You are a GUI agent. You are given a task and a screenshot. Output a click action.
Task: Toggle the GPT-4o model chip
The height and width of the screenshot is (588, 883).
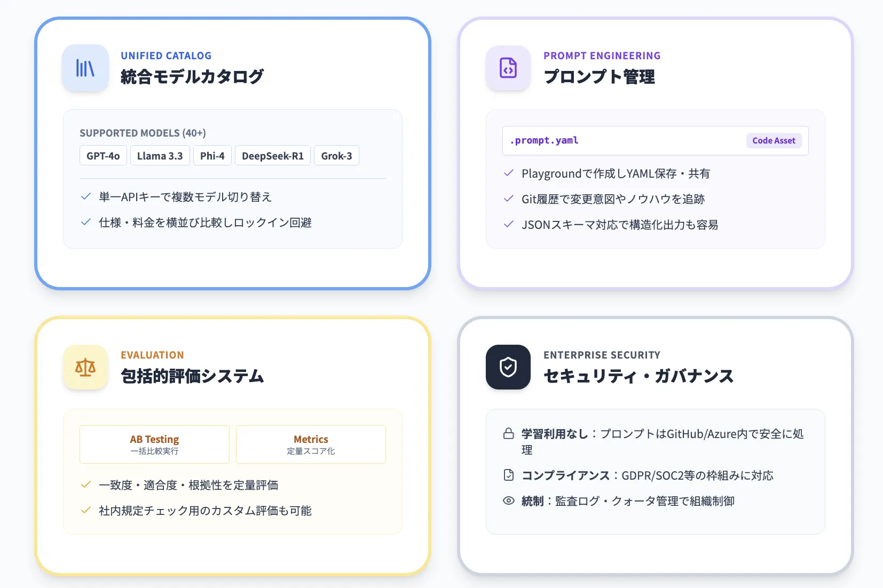pos(103,155)
